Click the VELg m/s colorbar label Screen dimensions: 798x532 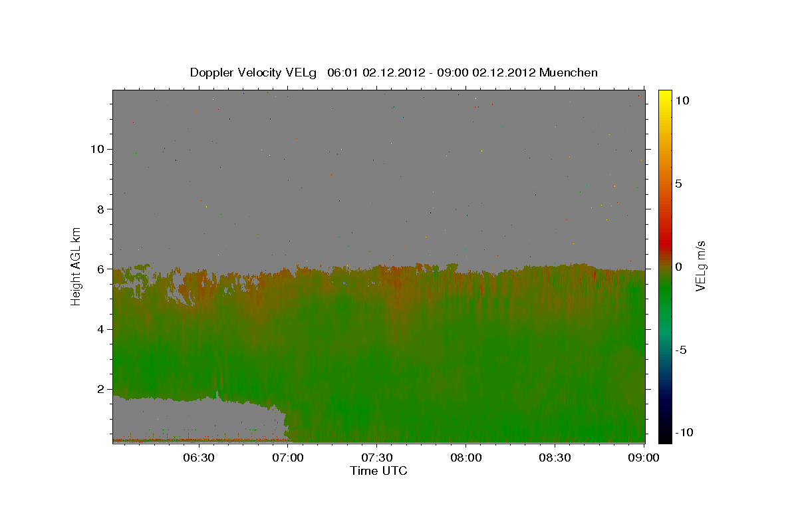700,267
